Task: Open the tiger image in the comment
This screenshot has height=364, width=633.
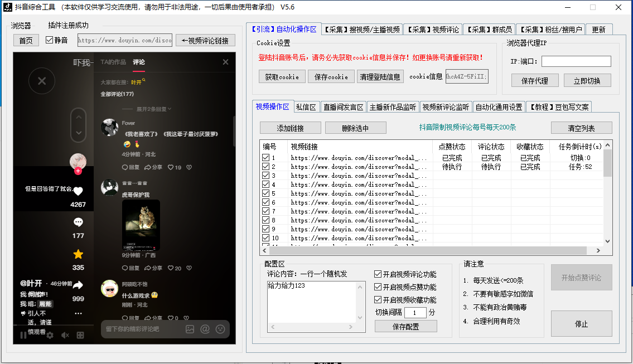Action: (141, 225)
